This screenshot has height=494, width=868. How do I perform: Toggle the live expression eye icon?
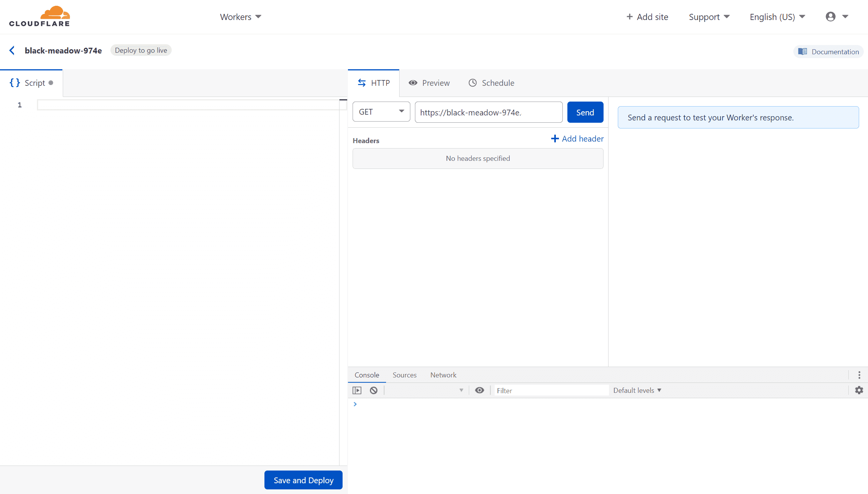coord(479,390)
